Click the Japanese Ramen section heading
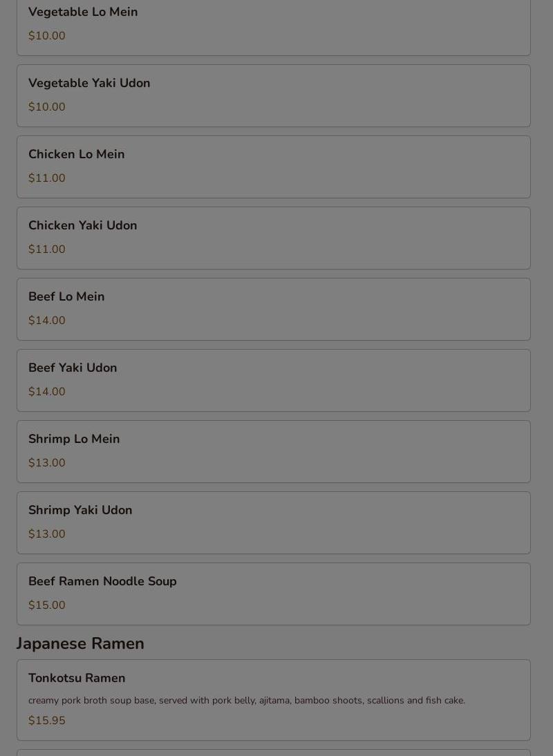 pyautogui.click(x=80, y=643)
